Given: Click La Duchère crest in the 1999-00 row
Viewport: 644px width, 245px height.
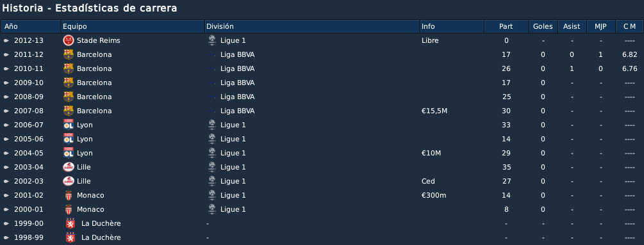Looking at the screenshot, I should click(x=70, y=223).
